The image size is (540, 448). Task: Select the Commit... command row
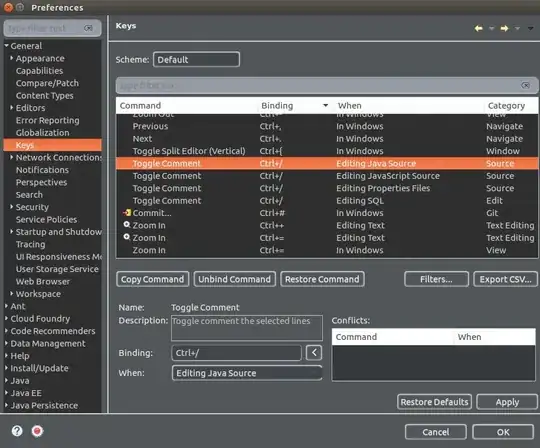pyautogui.click(x=326, y=213)
